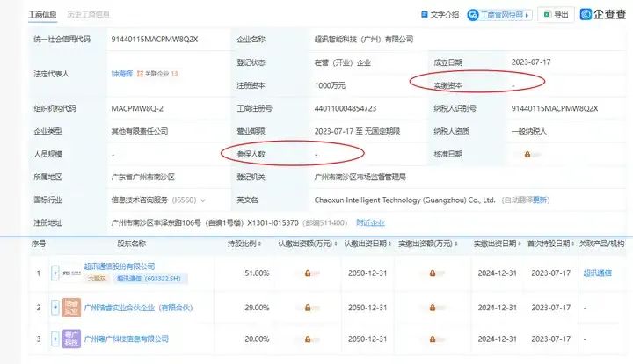This screenshot has width=633, height=364.
Task: Click lock icon for 认缴出资额 at 51.00% row
Action: click(308, 273)
